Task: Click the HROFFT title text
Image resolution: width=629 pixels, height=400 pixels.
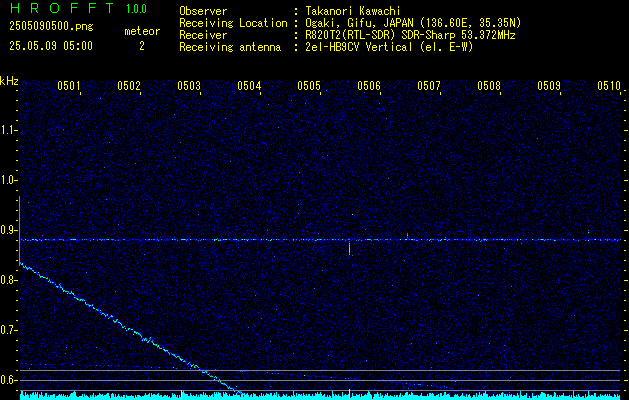Action: pos(62,8)
